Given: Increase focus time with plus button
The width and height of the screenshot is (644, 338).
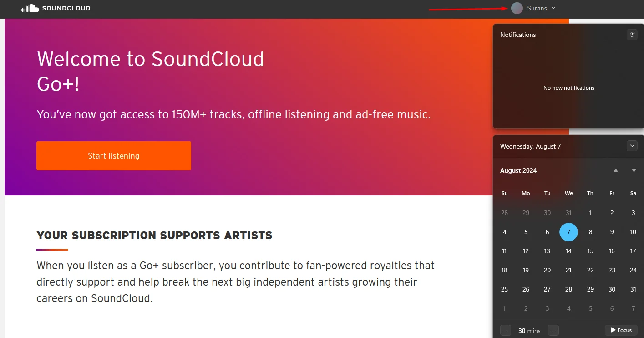Looking at the screenshot, I should pos(553,330).
